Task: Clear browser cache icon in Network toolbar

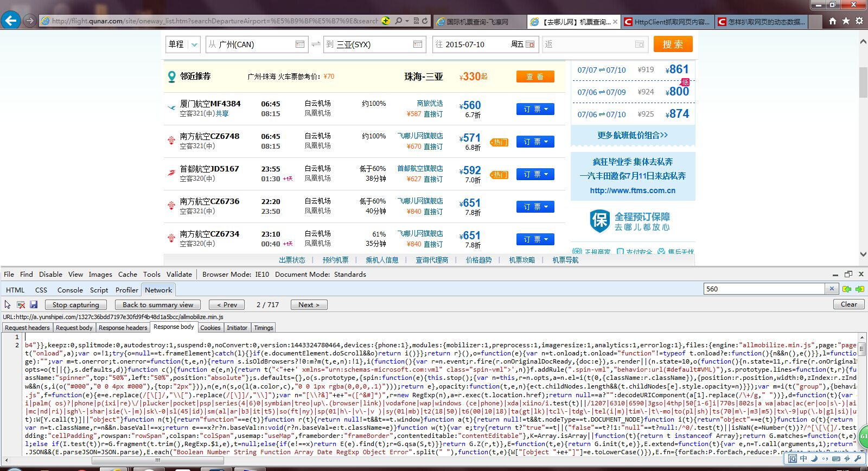Action: pos(21,304)
